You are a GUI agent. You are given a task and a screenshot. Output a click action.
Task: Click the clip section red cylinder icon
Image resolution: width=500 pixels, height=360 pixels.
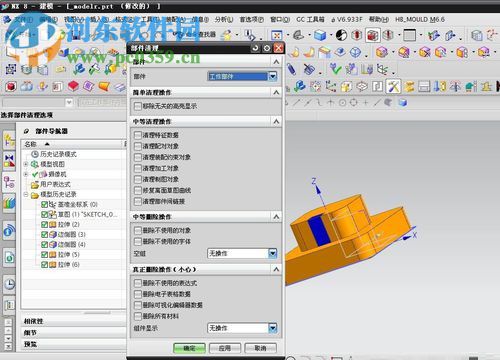tap(356, 35)
